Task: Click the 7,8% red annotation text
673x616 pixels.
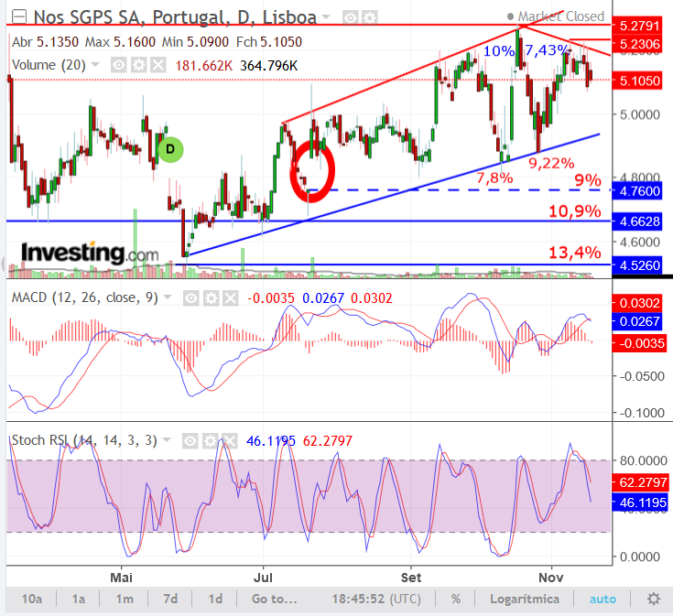Action: tap(494, 178)
